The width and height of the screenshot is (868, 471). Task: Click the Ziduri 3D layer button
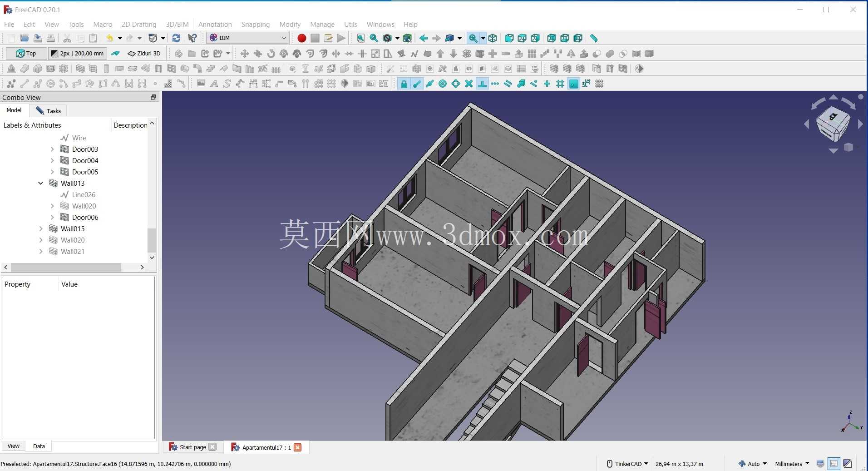pos(144,53)
